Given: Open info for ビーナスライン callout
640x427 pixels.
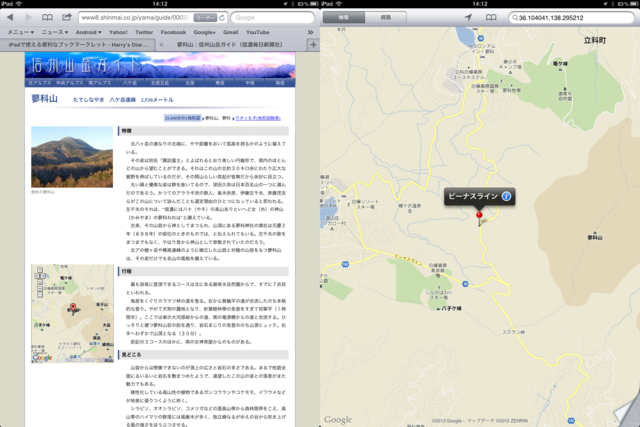Looking at the screenshot, I should 506,196.
